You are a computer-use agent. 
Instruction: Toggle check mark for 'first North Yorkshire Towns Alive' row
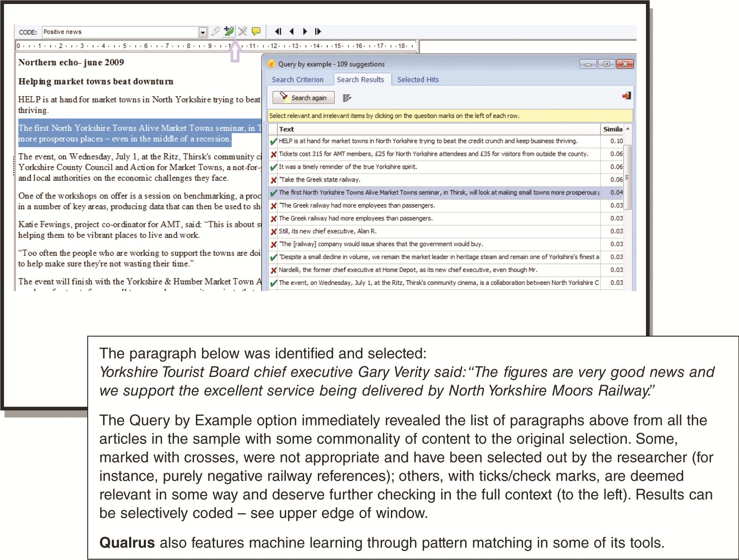[273, 193]
